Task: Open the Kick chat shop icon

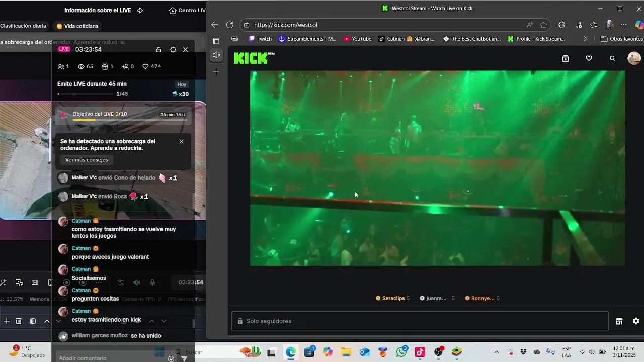Action: 619,321
